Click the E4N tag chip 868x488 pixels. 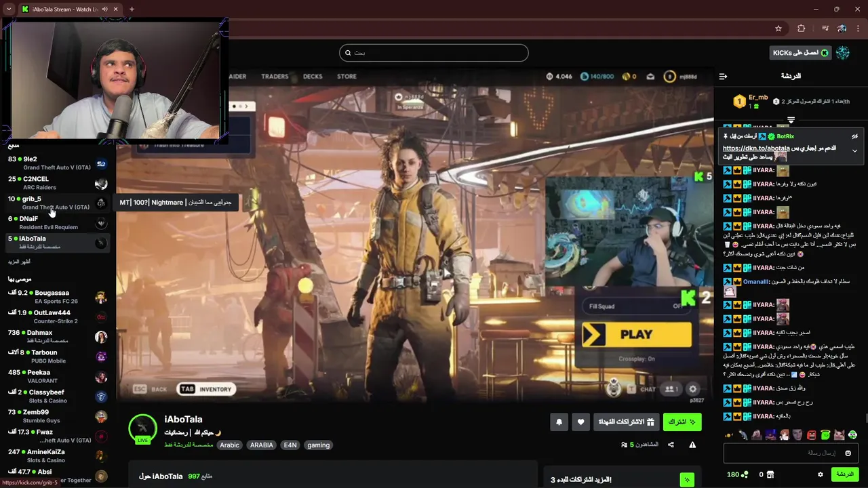[x=290, y=445]
